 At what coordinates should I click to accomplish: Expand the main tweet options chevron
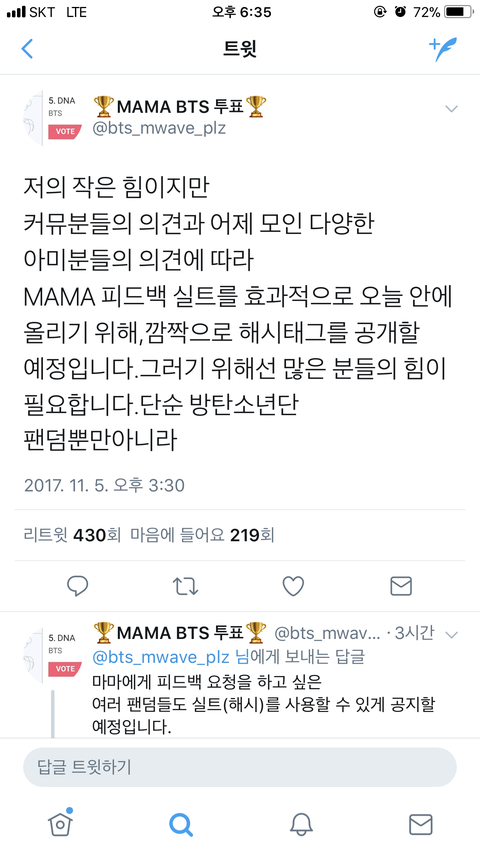pyautogui.click(x=451, y=109)
